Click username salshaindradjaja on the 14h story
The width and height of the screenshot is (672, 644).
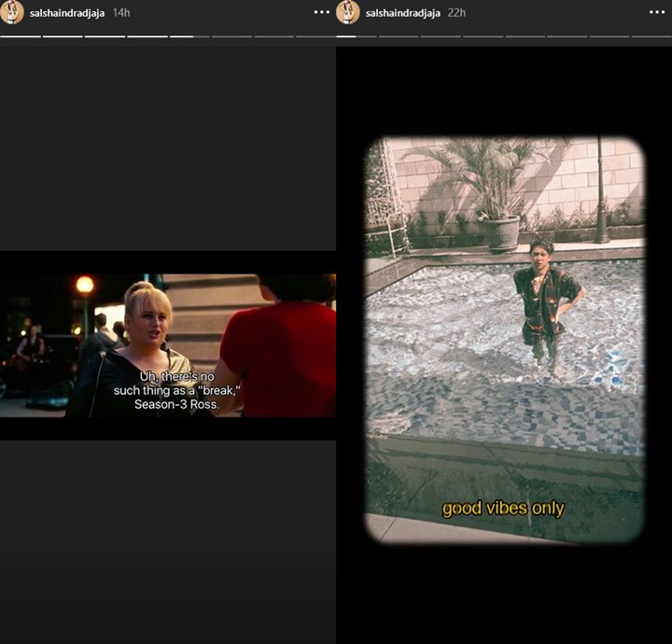tap(67, 13)
